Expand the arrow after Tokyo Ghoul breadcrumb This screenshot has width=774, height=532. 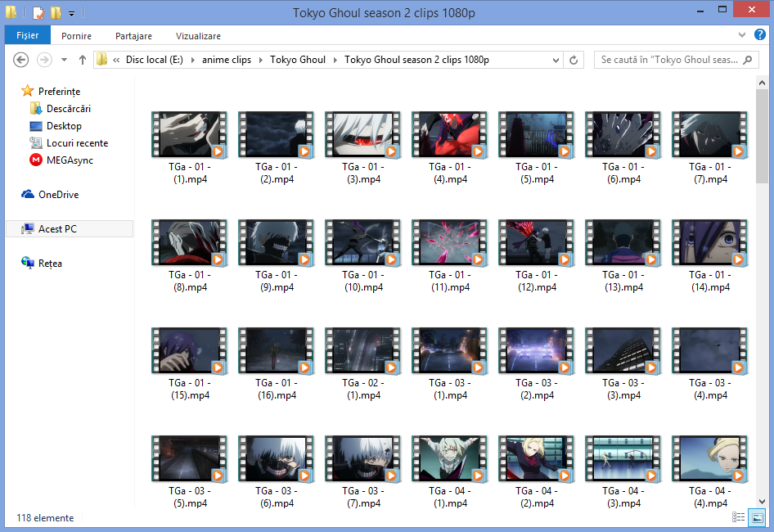pyautogui.click(x=335, y=60)
